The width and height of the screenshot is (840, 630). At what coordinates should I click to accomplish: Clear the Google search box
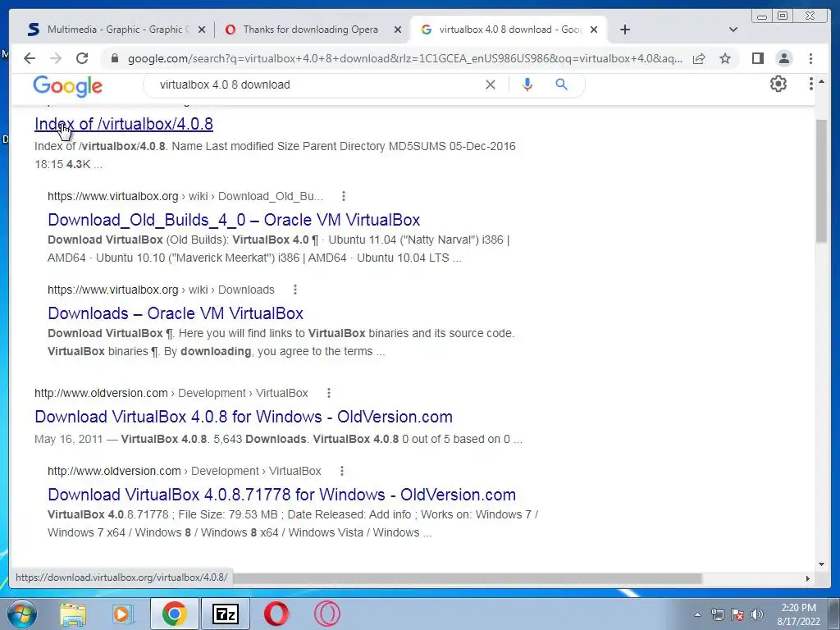point(491,84)
